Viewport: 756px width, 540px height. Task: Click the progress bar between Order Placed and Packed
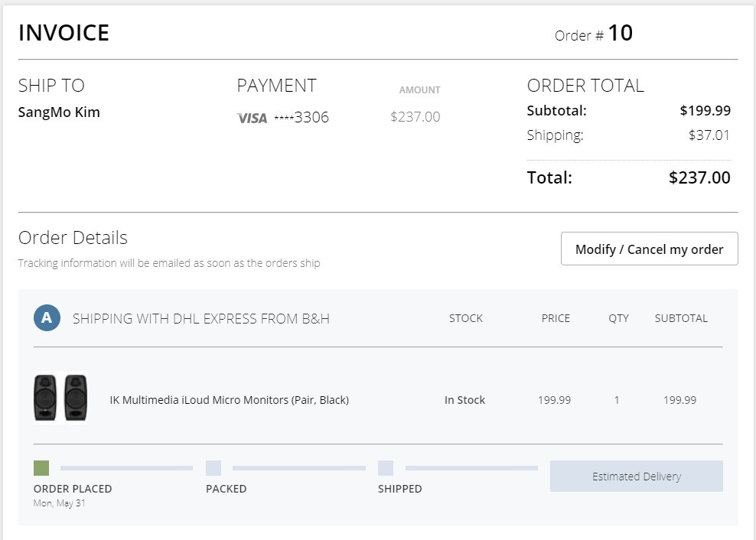[126, 468]
